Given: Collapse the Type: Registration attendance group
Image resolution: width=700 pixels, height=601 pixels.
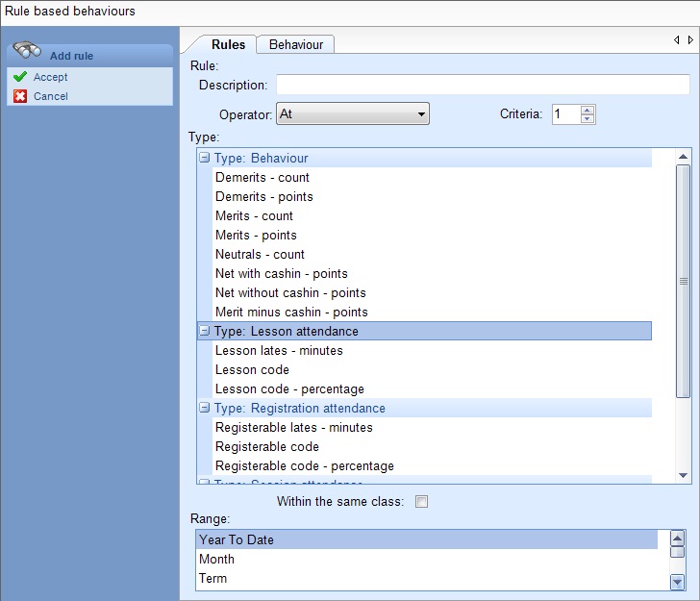Looking at the screenshot, I should pyautogui.click(x=204, y=408).
